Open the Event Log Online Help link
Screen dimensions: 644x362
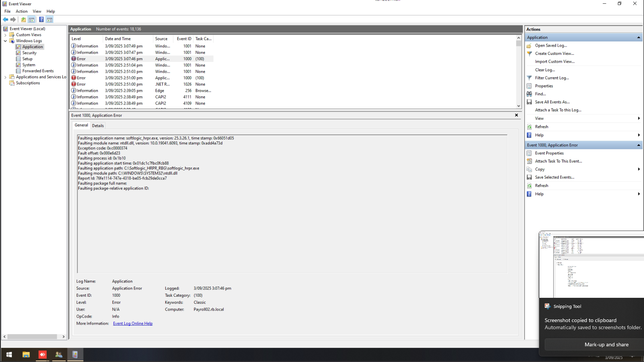point(132,324)
